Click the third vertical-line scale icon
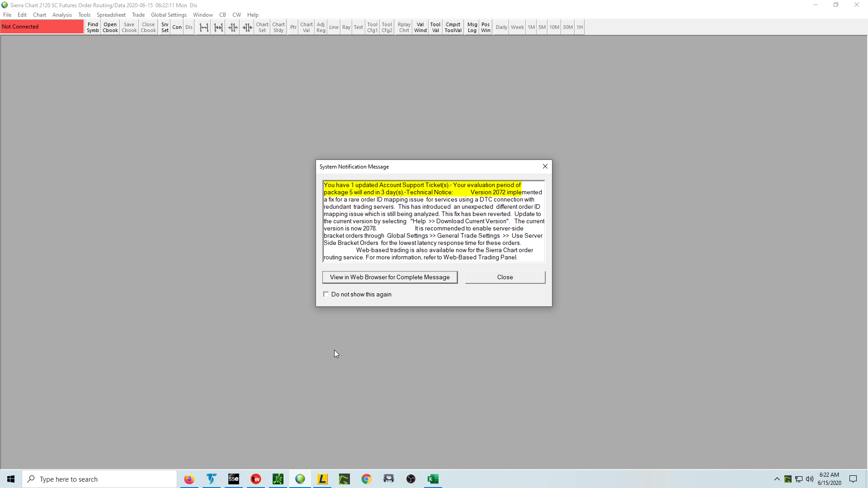868x488 pixels. pyautogui.click(x=233, y=27)
